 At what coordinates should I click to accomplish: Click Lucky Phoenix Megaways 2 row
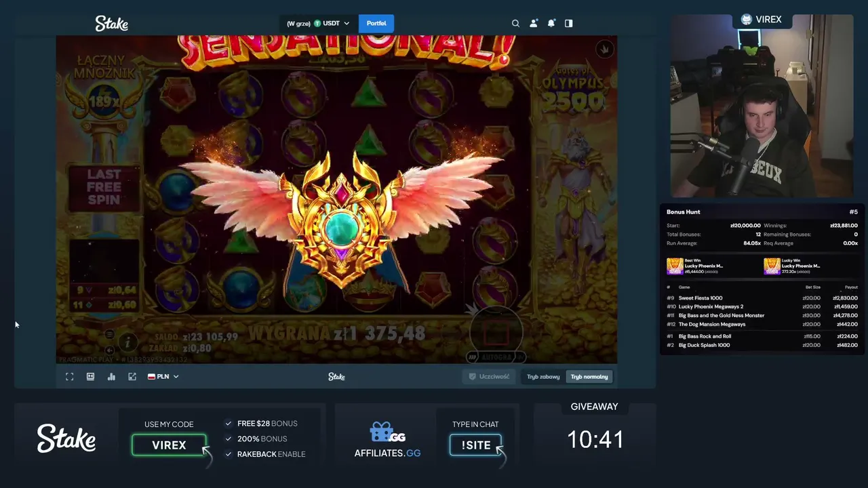(x=762, y=306)
